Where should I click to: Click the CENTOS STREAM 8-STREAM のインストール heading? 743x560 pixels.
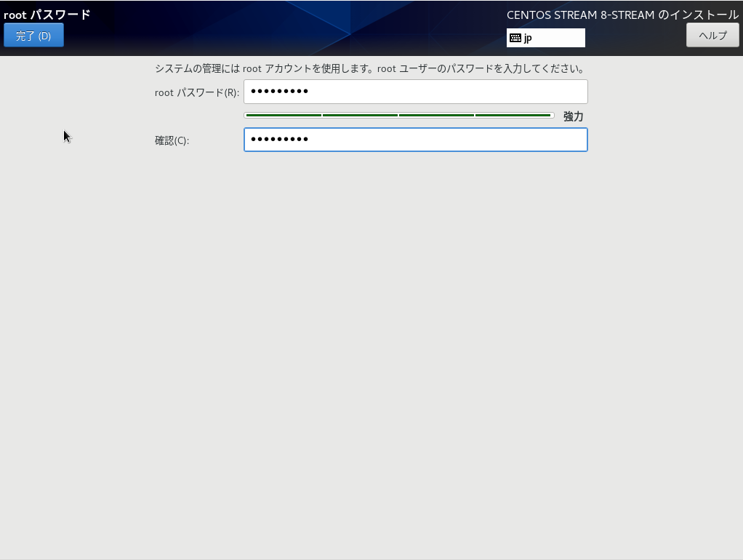pyautogui.click(x=622, y=15)
